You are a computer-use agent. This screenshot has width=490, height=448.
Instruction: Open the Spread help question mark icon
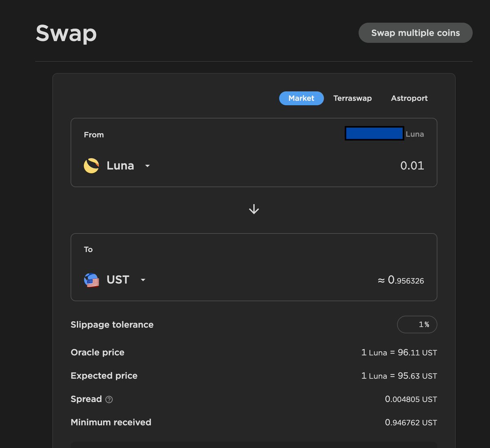point(109,399)
